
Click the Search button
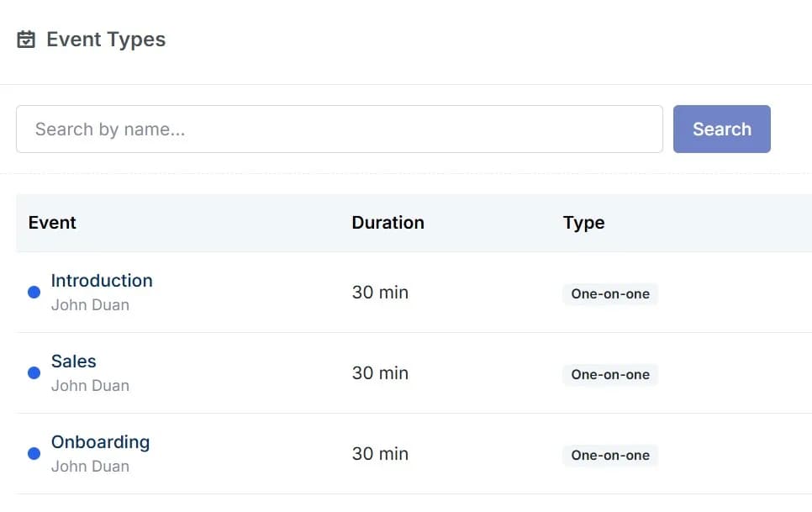(721, 129)
